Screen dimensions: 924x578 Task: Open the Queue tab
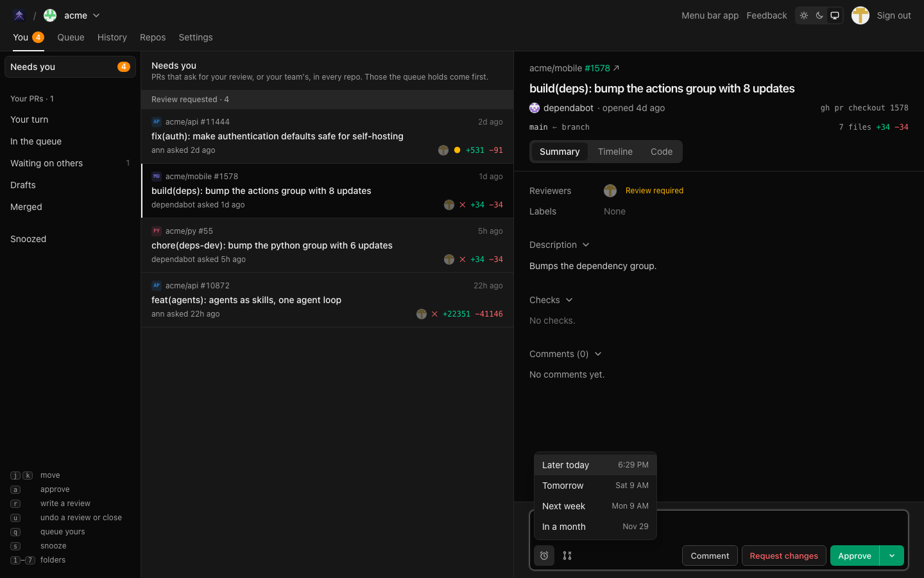[71, 37]
